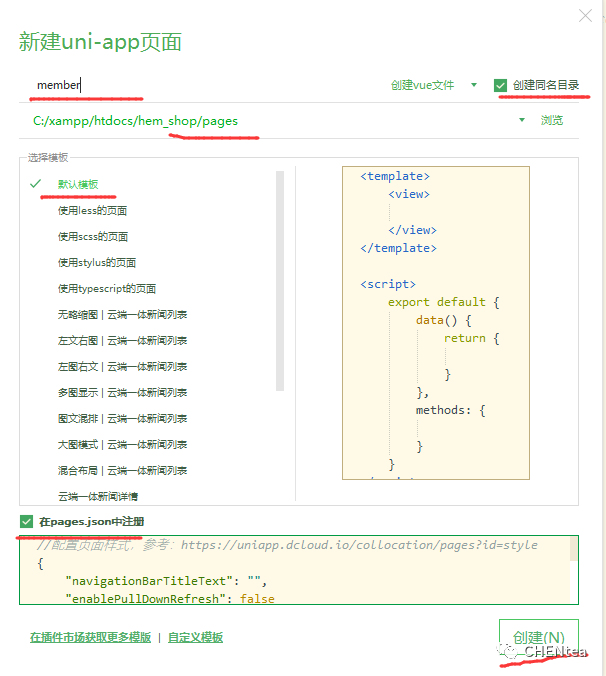The image size is (606, 676).
Task: Click the page name input field containing member
Action: (203, 85)
